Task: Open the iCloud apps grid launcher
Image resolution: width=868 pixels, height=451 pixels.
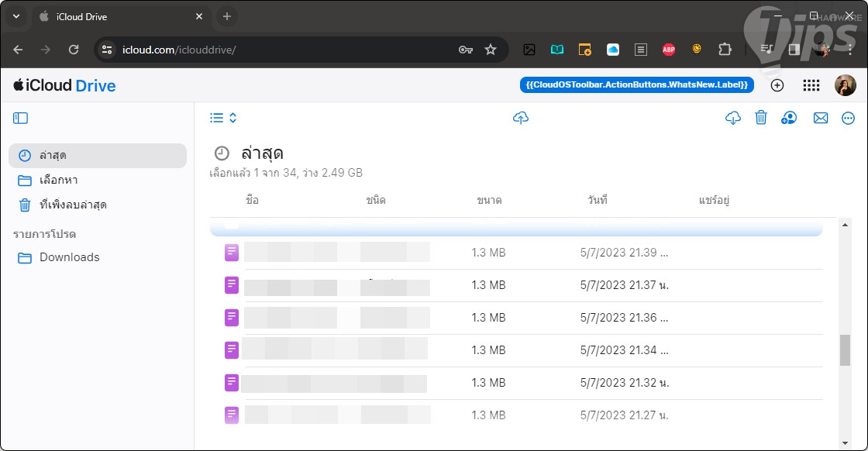Action: (x=811, y=85)
